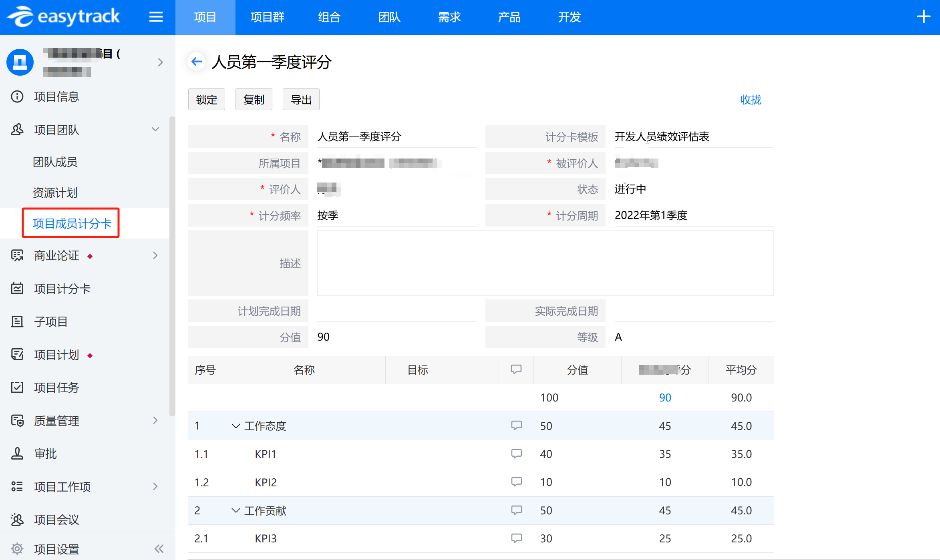
Task: Collapse the 工作贡献 row group
Action: 236,510
